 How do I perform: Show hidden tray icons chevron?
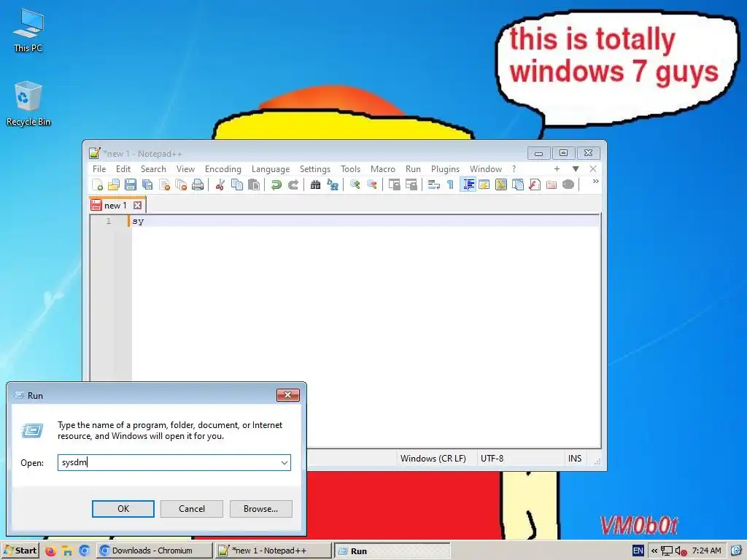(x=654, y=551)
